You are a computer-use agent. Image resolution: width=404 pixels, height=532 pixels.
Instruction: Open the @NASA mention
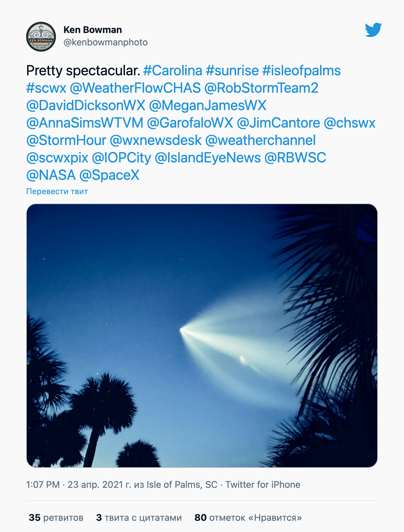pos(51,175)
